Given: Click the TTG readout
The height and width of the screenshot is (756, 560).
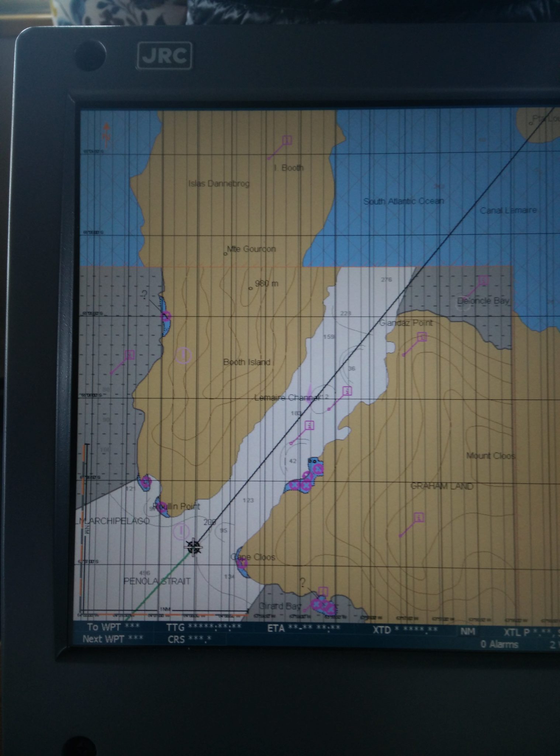Looking at the screenshot, I should click(x=204, y=627).
